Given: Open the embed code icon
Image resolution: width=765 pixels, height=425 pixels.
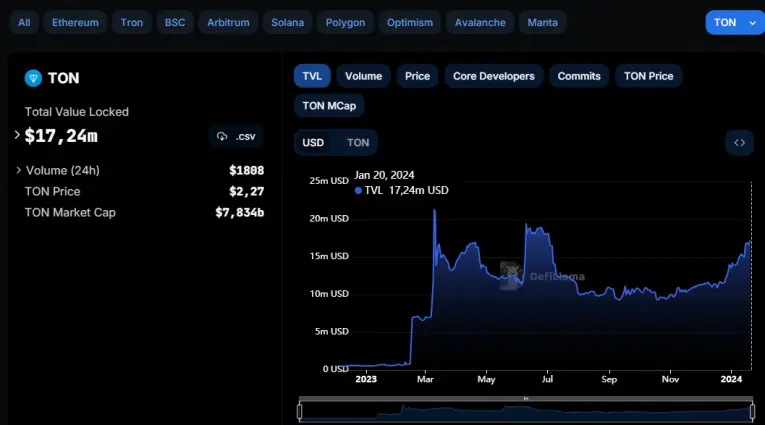Looking at the screenshot, I should 739,142.
